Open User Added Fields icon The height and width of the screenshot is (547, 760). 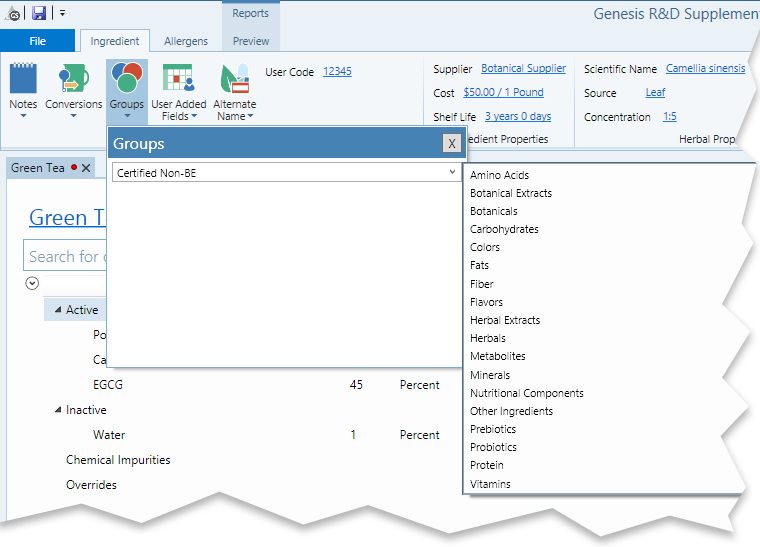(178, 79)
